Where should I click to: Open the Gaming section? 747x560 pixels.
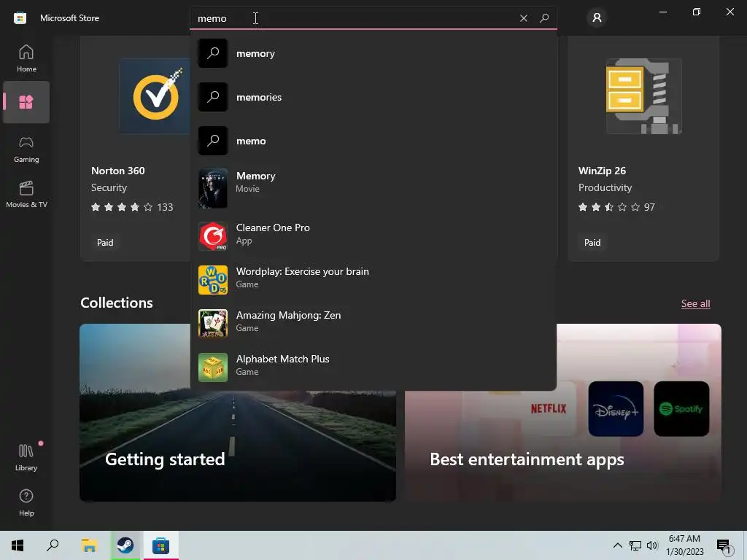coord(26,149)
